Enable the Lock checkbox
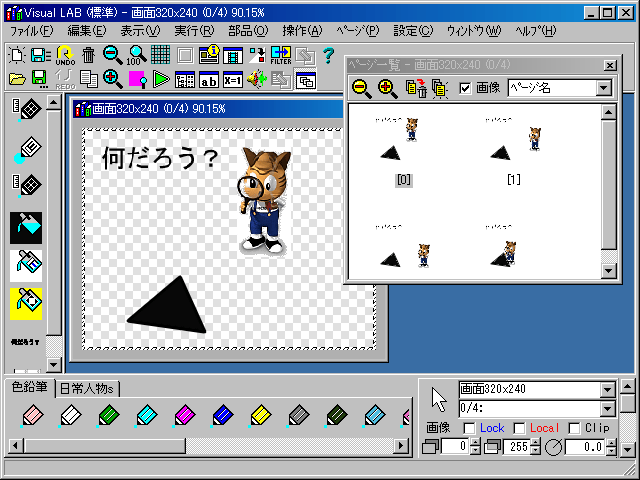The height and width of the screenshot is (480, 640). pyautogui.click(x=468, y=428)
